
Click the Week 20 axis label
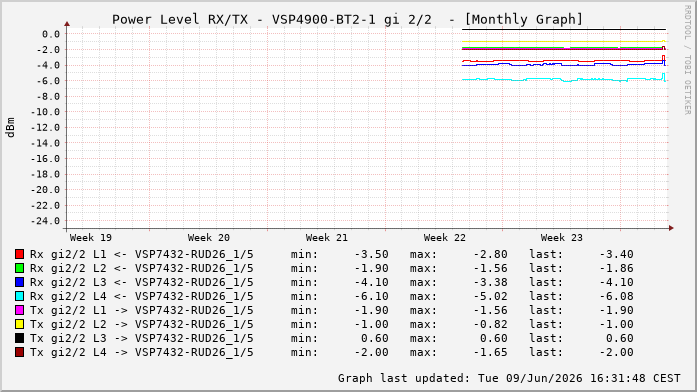tap(208, 238)
